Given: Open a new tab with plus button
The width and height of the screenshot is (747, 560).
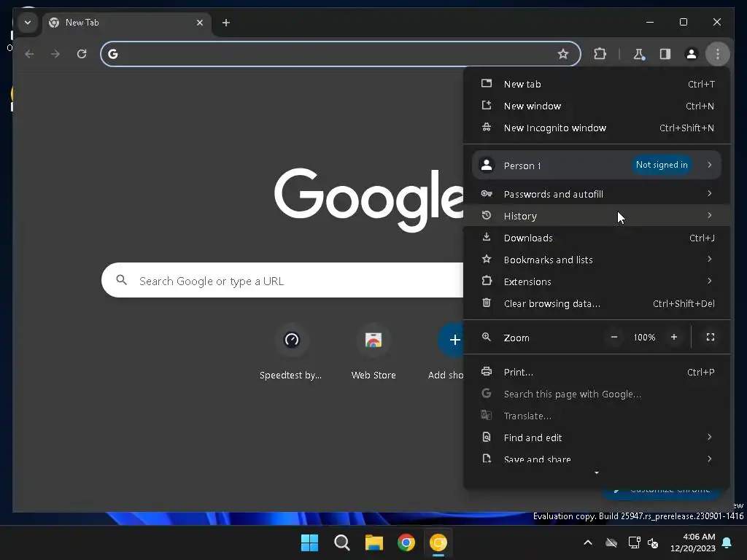Looking at the screenshot, I should pos(226,23).
